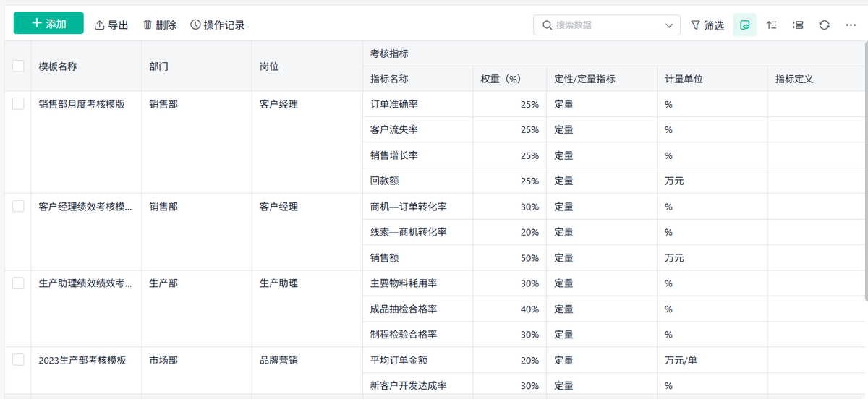
Task: Click the green 添加 add button
Action: click(x=48, y=24)
